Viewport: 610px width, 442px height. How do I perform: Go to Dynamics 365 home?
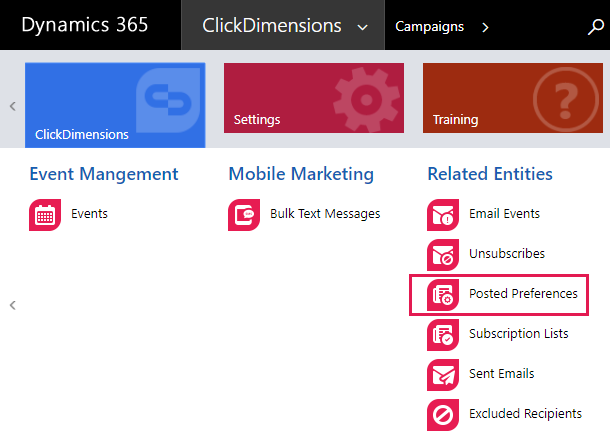pyautogui.click(x=85, y=25)
